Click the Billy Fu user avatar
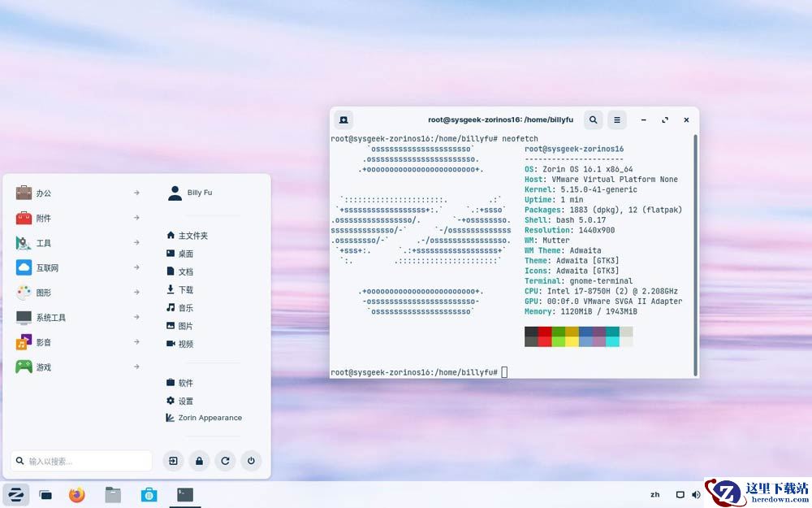This screenshot has width=812, height=508. [175, 193]
